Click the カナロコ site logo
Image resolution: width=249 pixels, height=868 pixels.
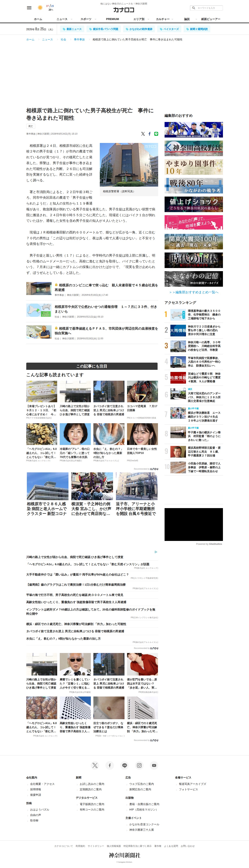[x=124, y=10]
